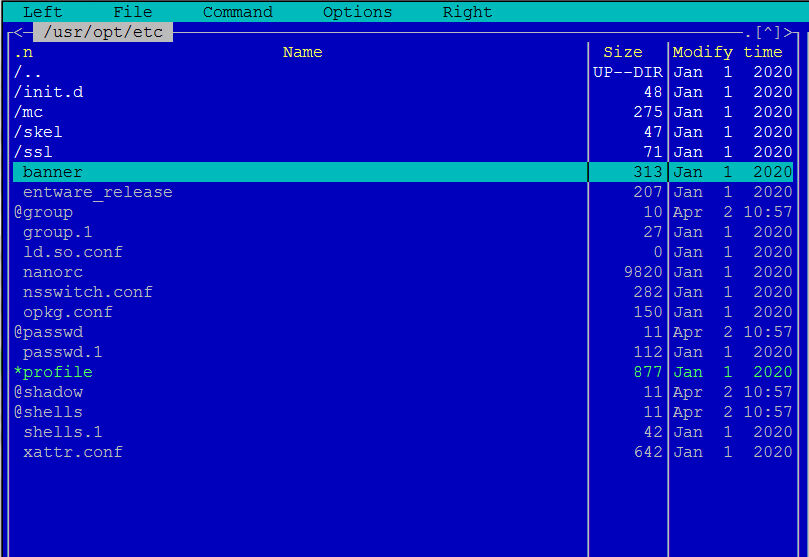Click size value 150 of opkg.conf
809x557 pixels.
(x=648, y=313)
